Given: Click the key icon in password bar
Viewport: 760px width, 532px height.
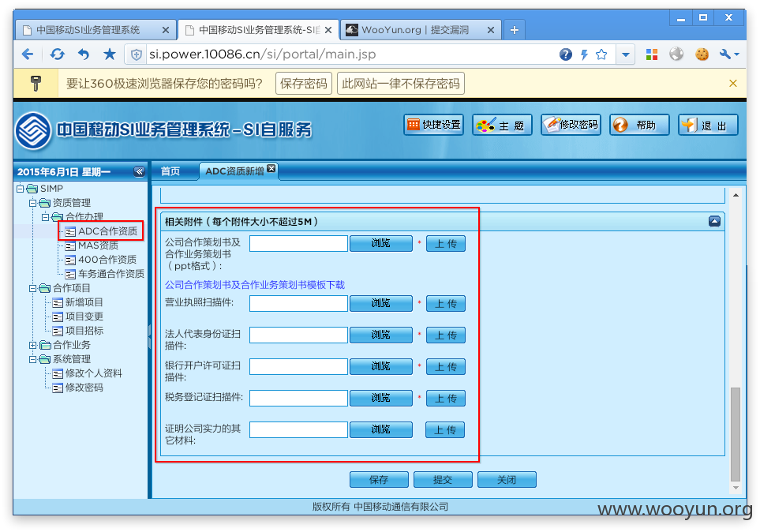Looking at the screenshot, I should point(36,84).
